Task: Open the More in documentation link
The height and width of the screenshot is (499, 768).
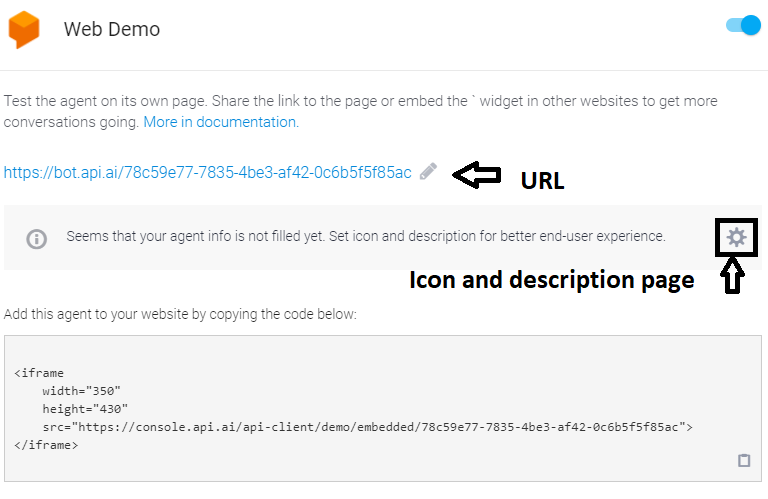Action: 221,122
